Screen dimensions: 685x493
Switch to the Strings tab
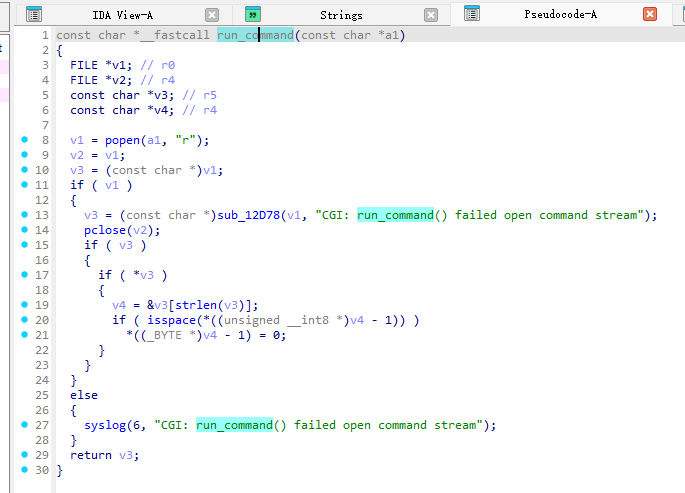coord(341,15)
